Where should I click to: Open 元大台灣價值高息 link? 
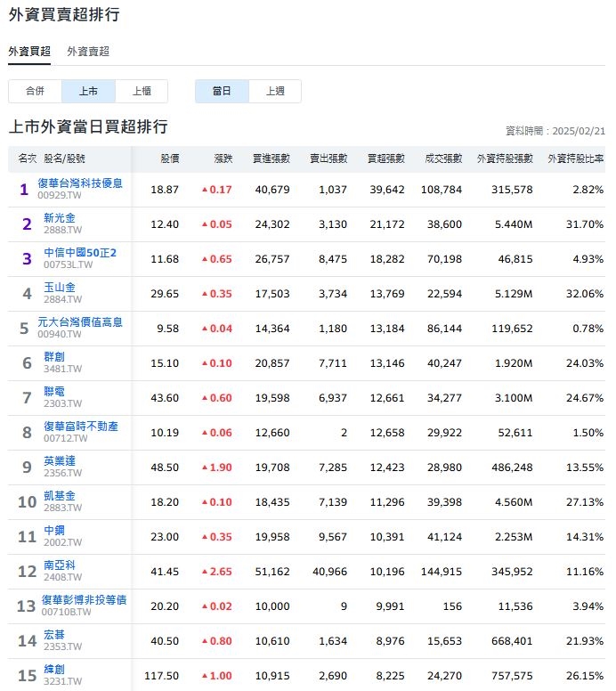pyautogui.click(x=80, y=322)
